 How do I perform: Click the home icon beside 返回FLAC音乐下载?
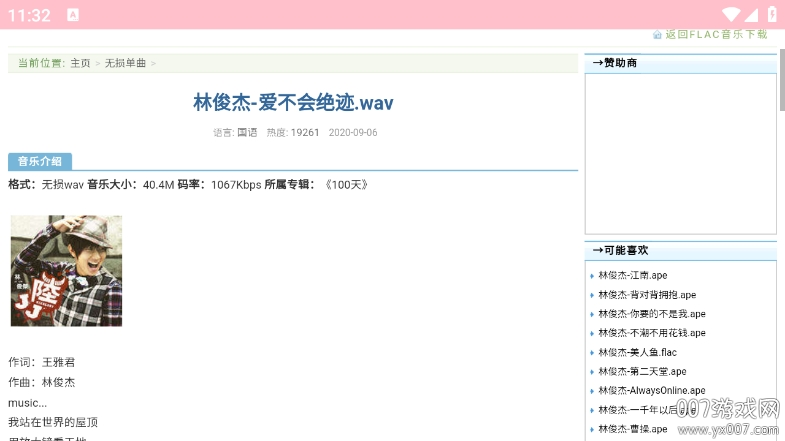(657, 35)
